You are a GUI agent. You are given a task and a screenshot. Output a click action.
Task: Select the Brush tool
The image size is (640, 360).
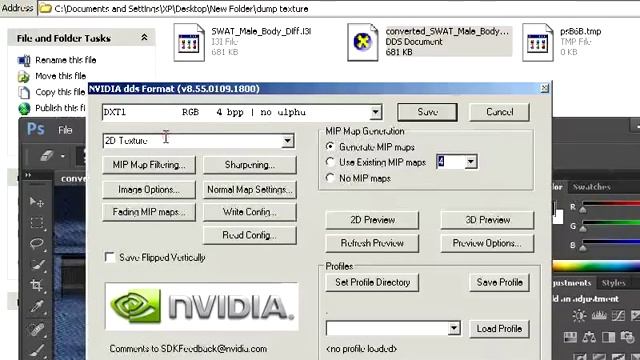click(x=37, y=350)
